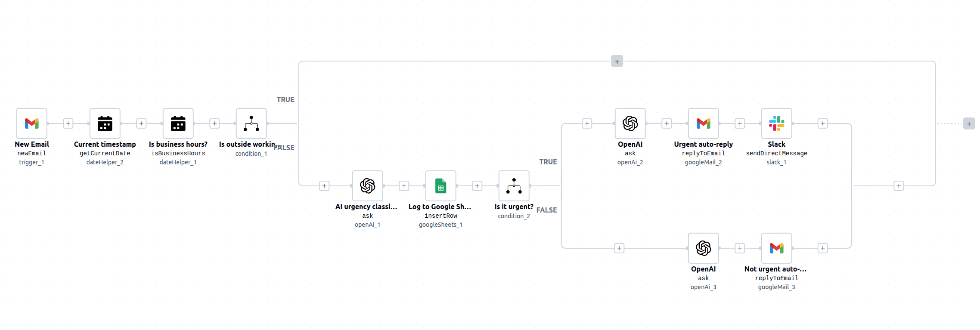The width and height of the screenshot is (980, 330).
Task: Add a node after the New Email trigger
Action: pos(68,123)
